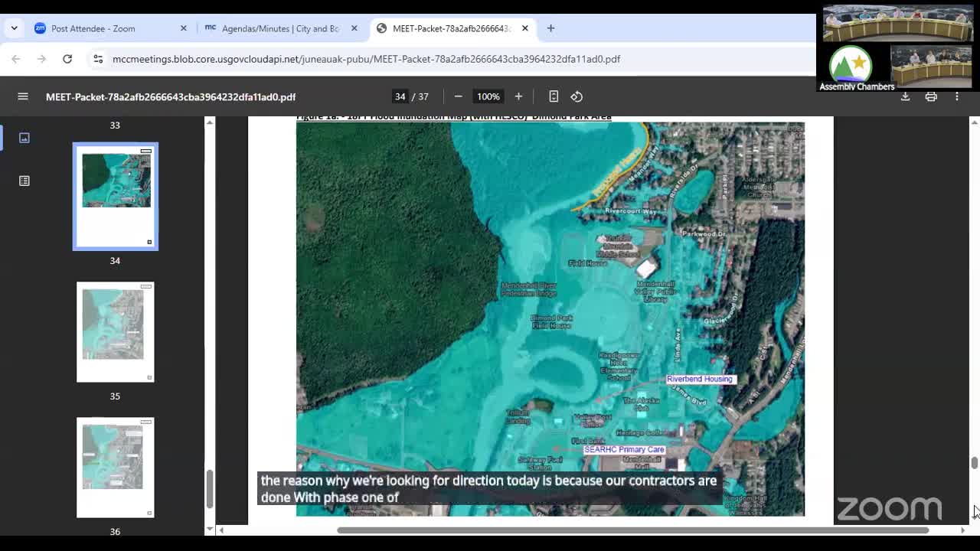Click the SEARHC Primary Care map label
The image size is (980, 551).
624,449
